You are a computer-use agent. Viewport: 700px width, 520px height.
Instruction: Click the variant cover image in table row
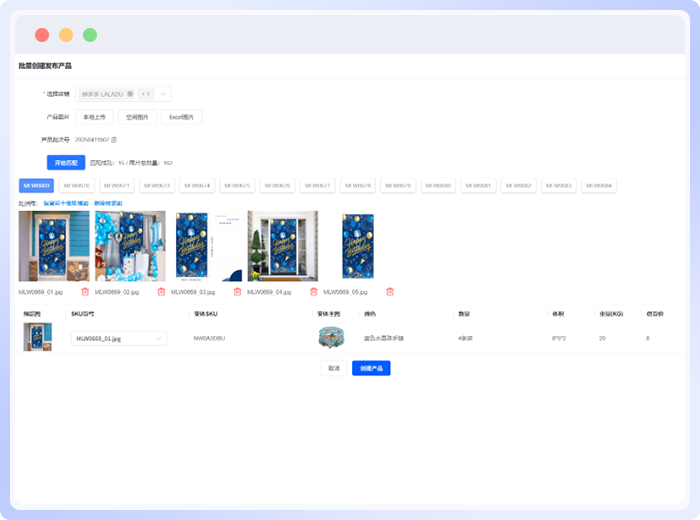(x=330, y=338)
